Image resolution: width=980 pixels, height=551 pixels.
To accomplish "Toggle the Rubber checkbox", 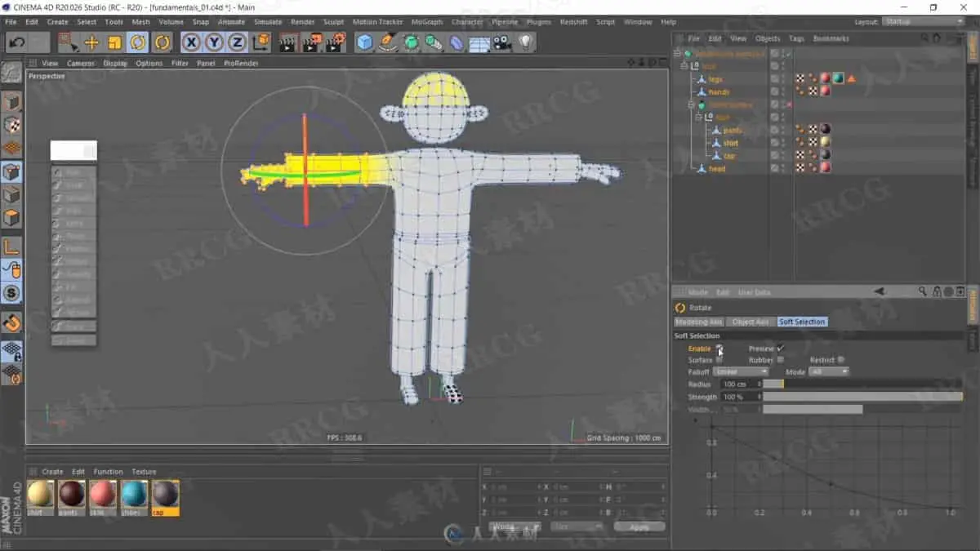I will [781, 360].
